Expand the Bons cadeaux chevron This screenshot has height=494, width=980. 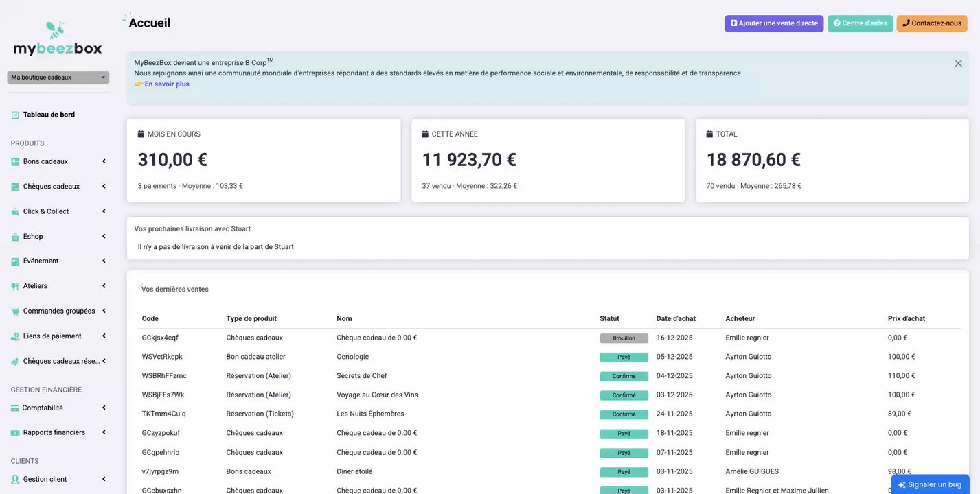[x=104, y=161]
